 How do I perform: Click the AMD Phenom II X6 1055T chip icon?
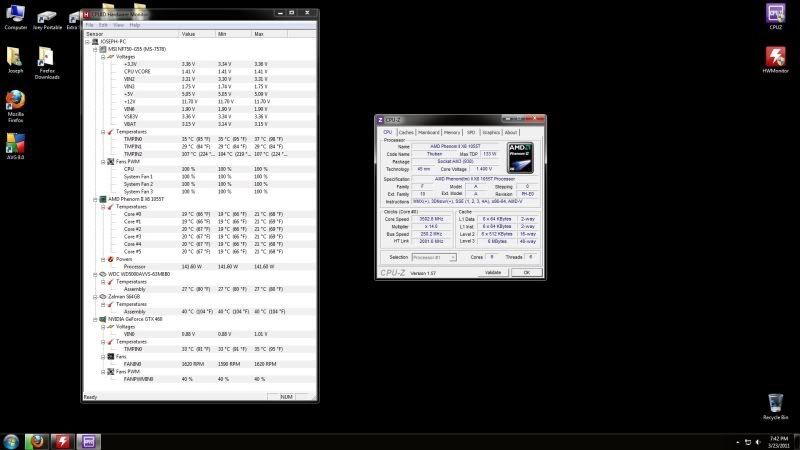tap(103, 199)
